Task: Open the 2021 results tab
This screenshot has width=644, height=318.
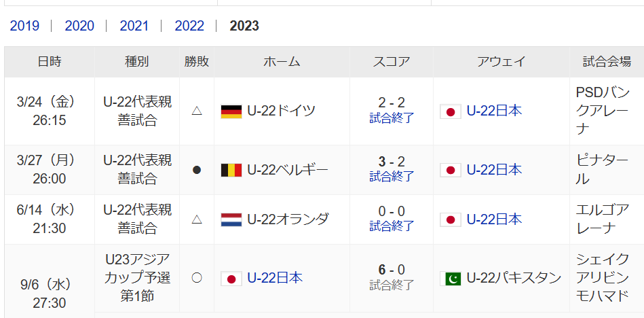Action: tap(134, 26)
